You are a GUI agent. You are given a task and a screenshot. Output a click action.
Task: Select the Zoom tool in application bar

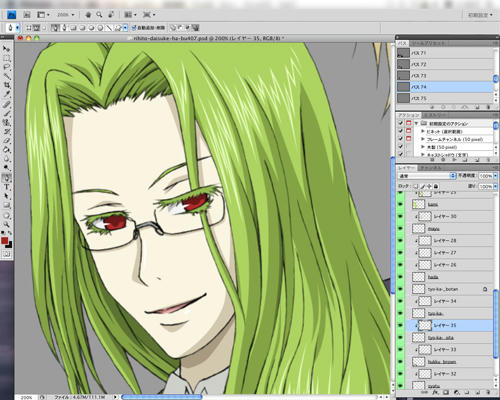[99, 15]
